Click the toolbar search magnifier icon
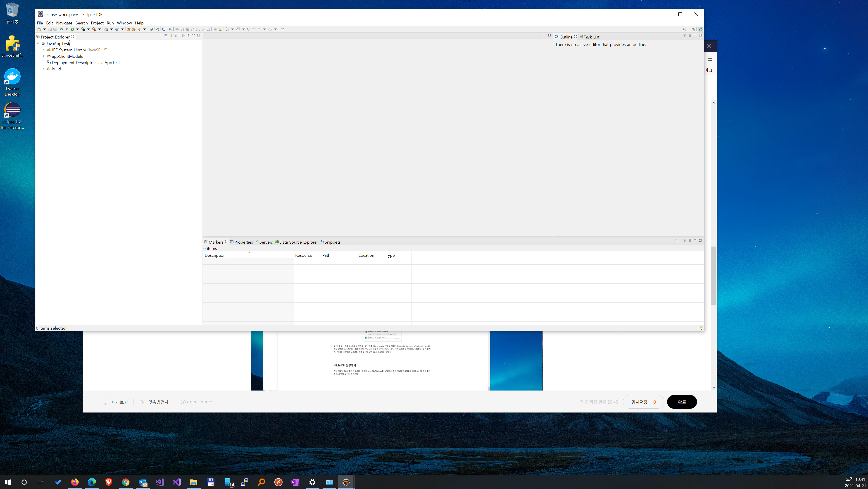Image resolution: width=868 pixels, height=489 pixels. point(684,29)
